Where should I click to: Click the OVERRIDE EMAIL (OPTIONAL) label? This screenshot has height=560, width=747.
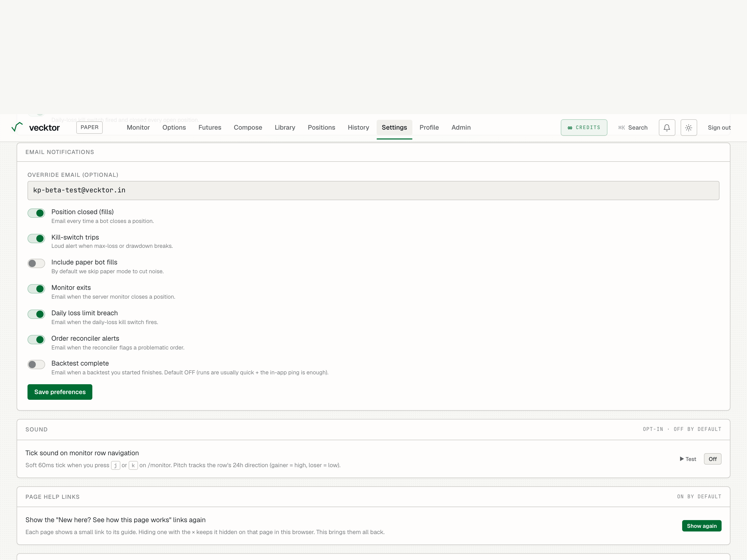click(x=73, y=175)
